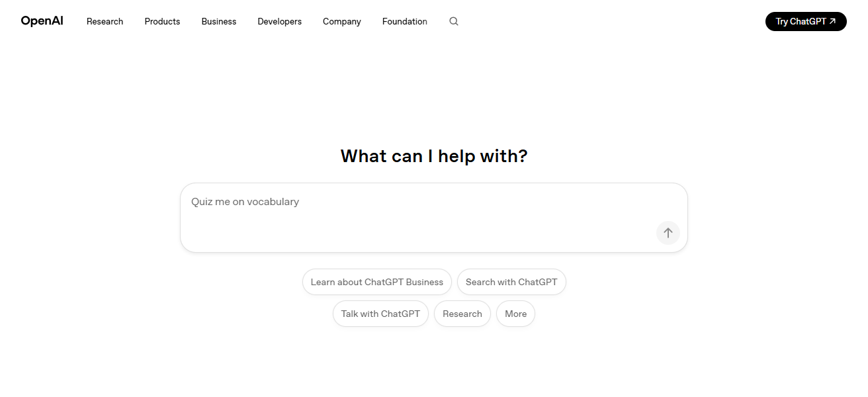Screen dimensions: 868x397
Task: Click the OpenAI logo
Action: pyautogui.click(x=42, y=21)
